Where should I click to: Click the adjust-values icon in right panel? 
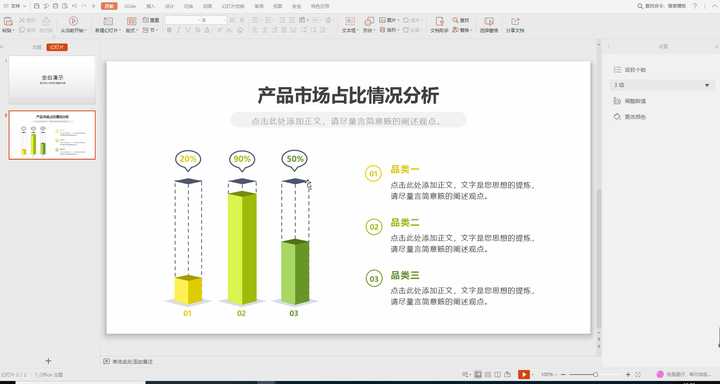point(617,101)
